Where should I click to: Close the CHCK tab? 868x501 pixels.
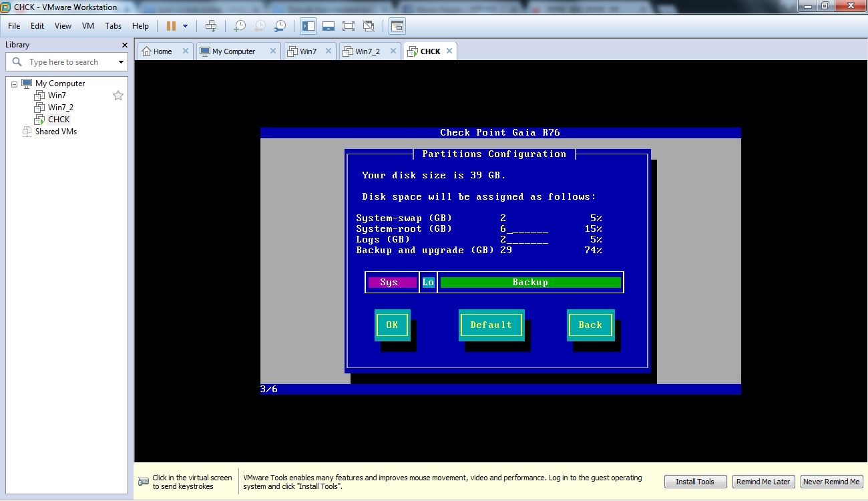click(x=449, y=51)
